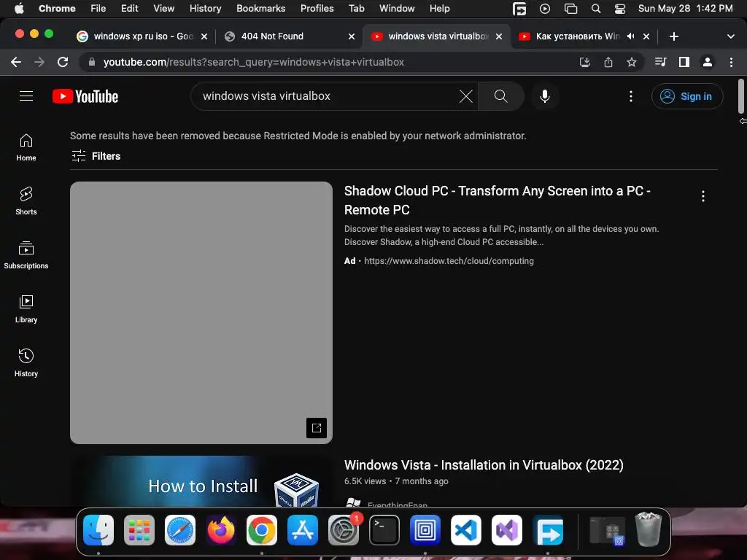The height and width of the screenshot is (560, 747).
Task: Open a new browser tab
Action: [673, 36]
